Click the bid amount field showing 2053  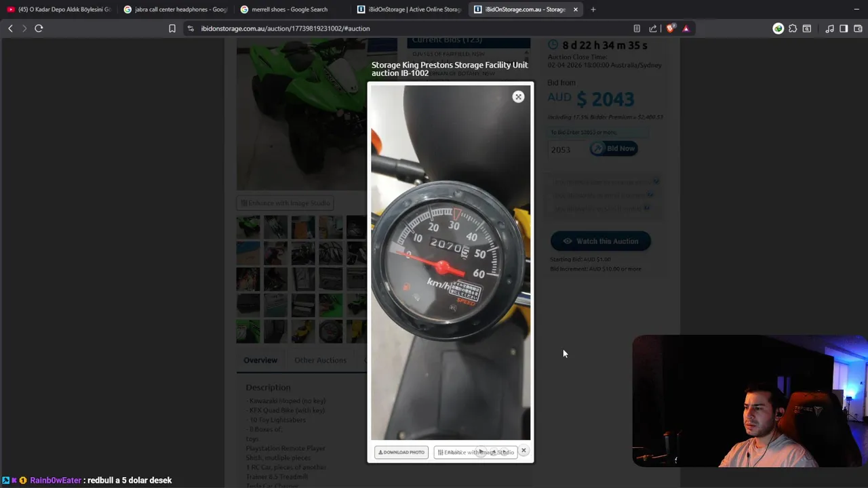pos(567,150)
